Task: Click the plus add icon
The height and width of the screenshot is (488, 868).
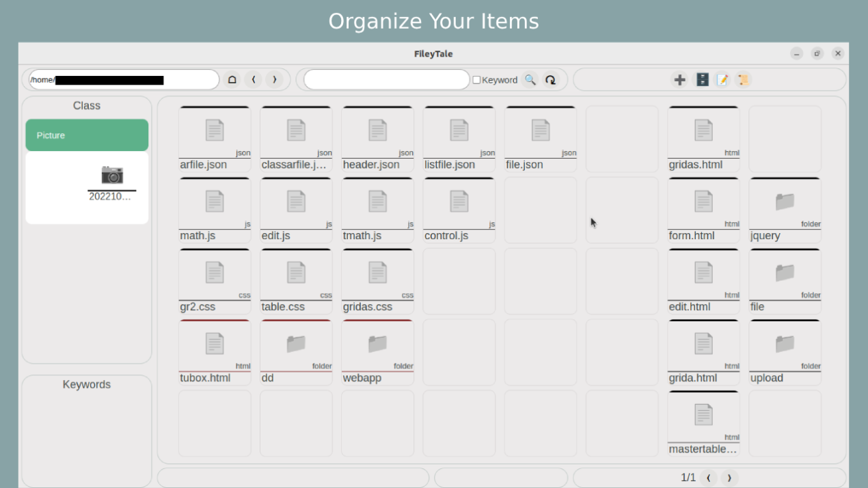Action: [679, 79]
